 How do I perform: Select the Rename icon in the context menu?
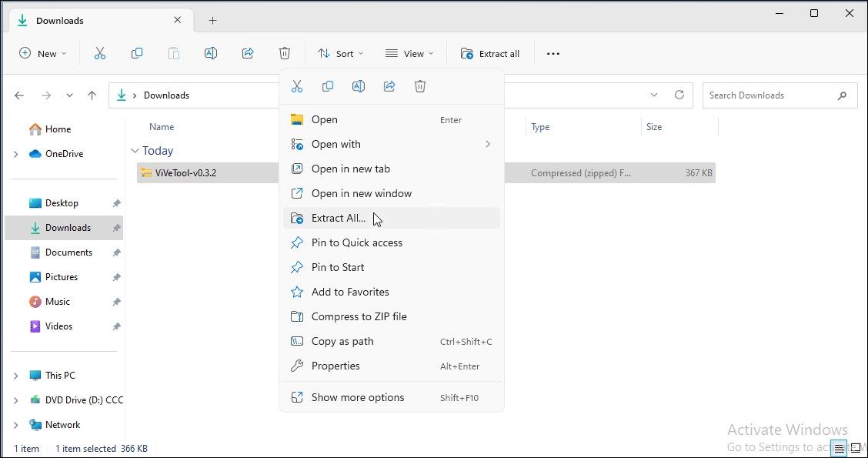pos(358,86)
